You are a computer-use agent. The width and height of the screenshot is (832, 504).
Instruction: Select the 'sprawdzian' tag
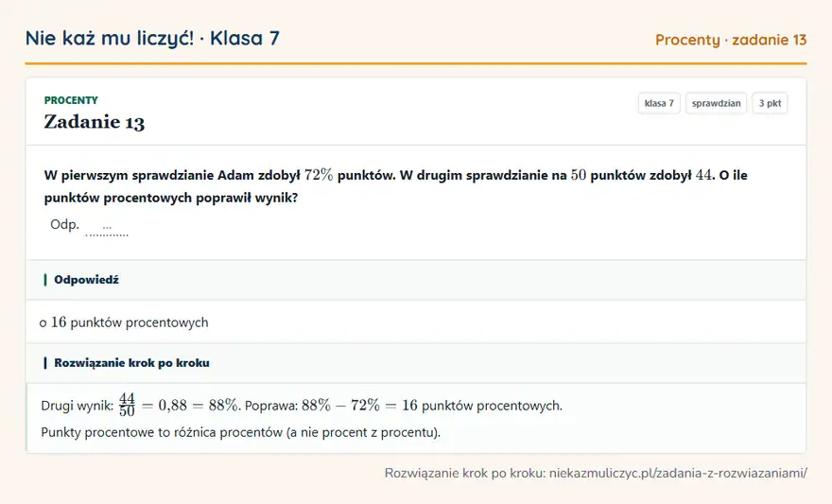point(716,103)
